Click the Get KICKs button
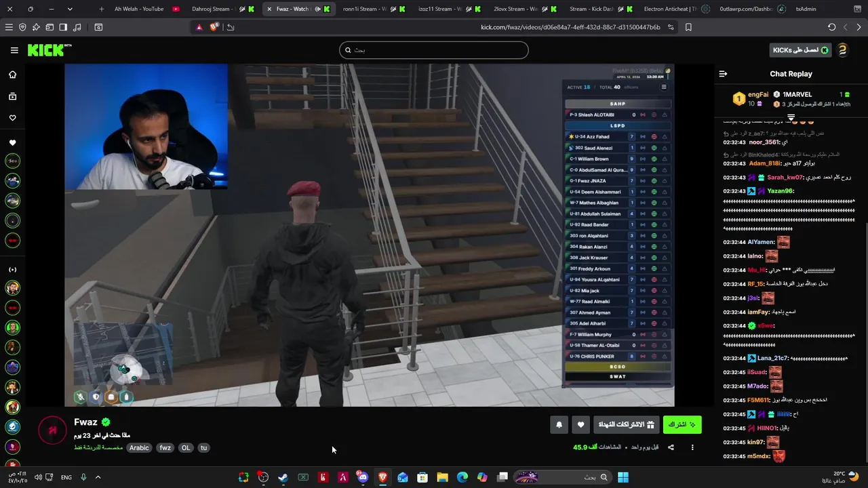The image size is (868, 488). pyautogui.click(x=800, y=50)
